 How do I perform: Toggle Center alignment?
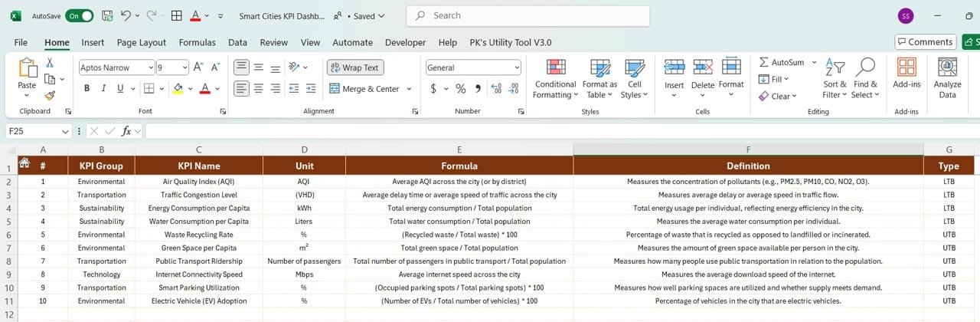coord(259,89)
